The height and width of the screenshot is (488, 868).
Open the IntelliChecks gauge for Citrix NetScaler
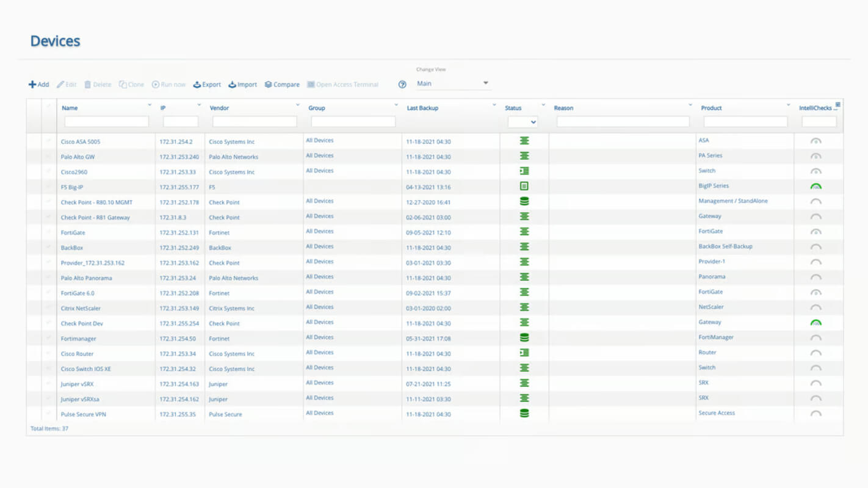coord(816,307)
